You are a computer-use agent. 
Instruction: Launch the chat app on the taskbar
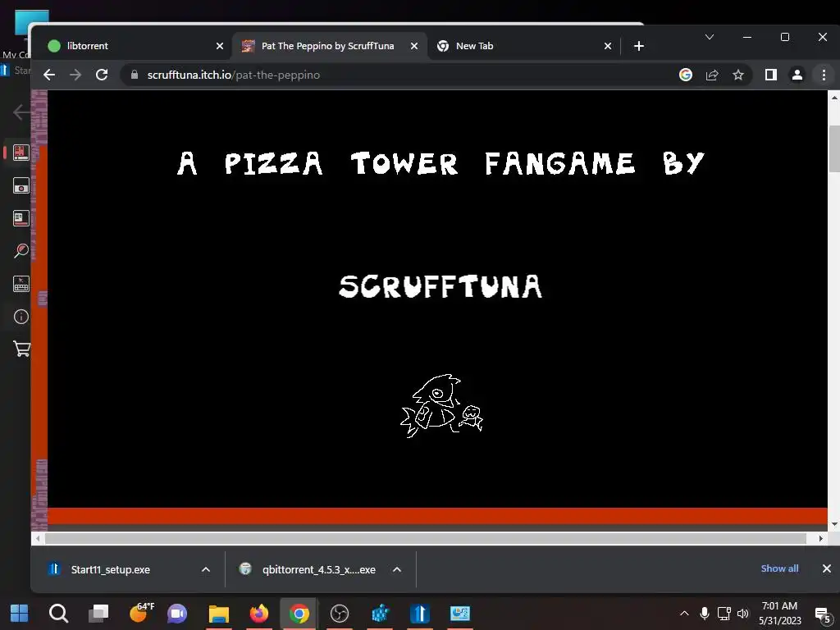(x=177, y=614)
